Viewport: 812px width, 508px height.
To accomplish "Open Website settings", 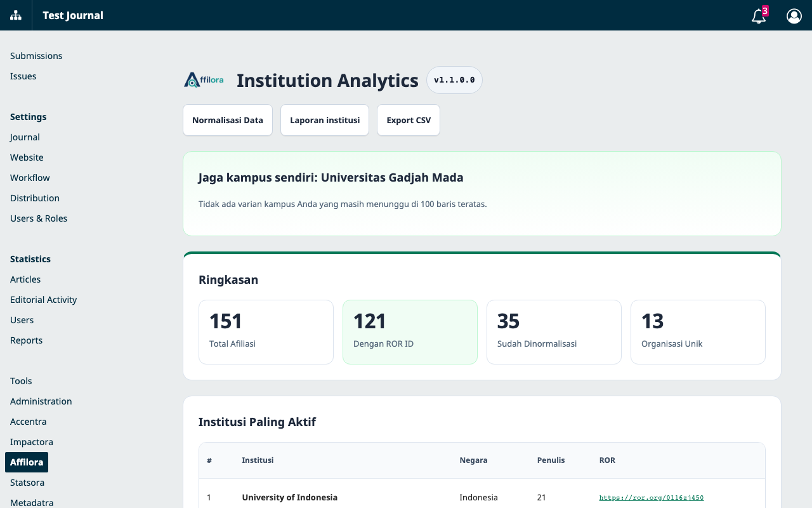I will (27, 157).
